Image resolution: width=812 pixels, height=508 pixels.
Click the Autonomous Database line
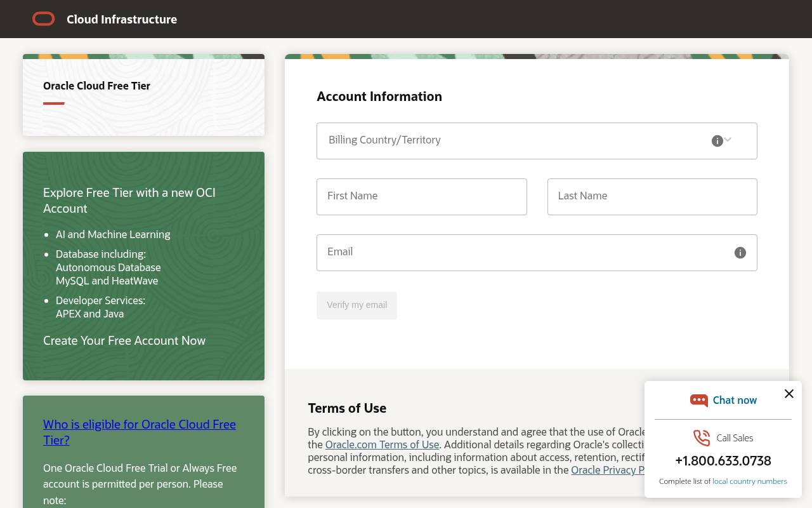tap(108, 267)
